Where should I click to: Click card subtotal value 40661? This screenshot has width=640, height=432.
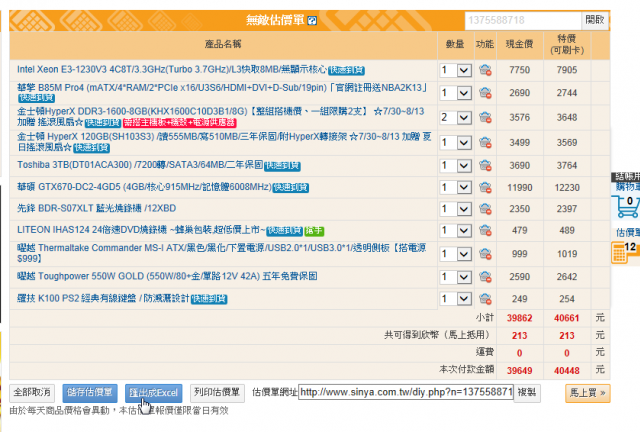(567, 318)
